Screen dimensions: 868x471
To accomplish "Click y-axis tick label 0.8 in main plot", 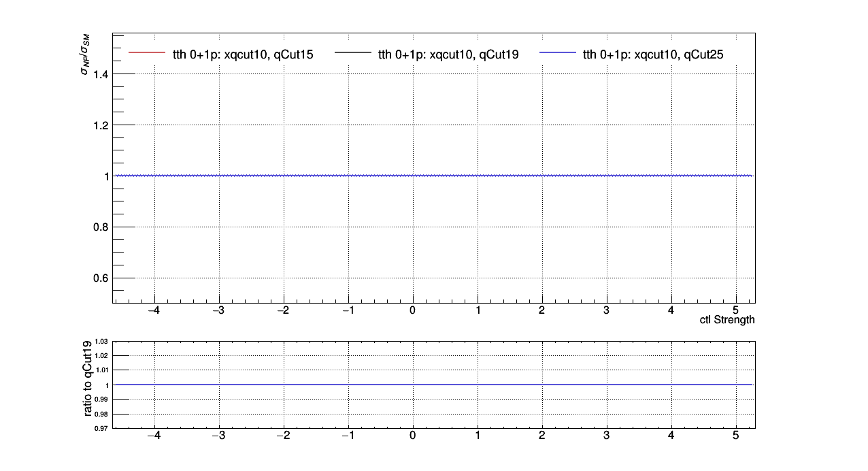I will [101, 227].
